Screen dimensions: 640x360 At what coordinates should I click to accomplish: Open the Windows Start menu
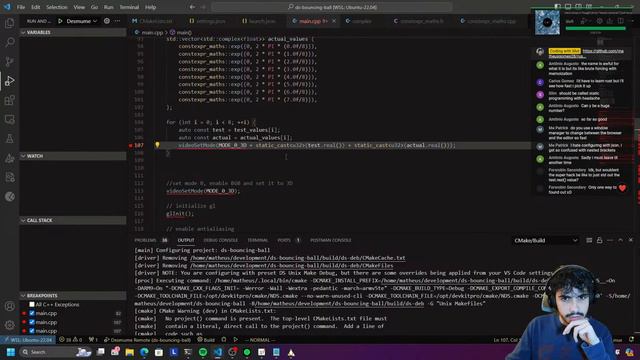click(x=11, y=352)
